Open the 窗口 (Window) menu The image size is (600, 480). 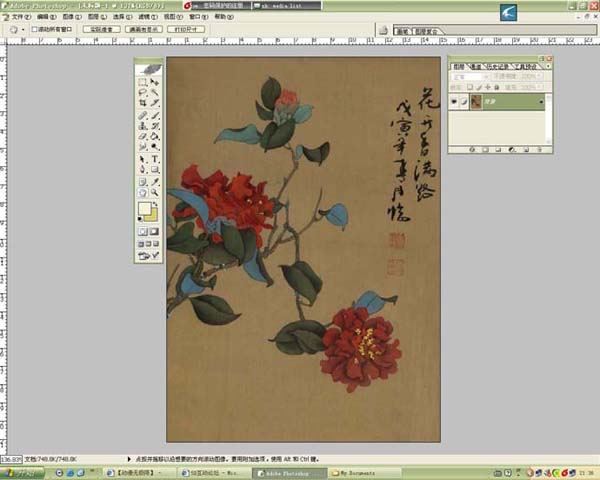pos(198,17)
